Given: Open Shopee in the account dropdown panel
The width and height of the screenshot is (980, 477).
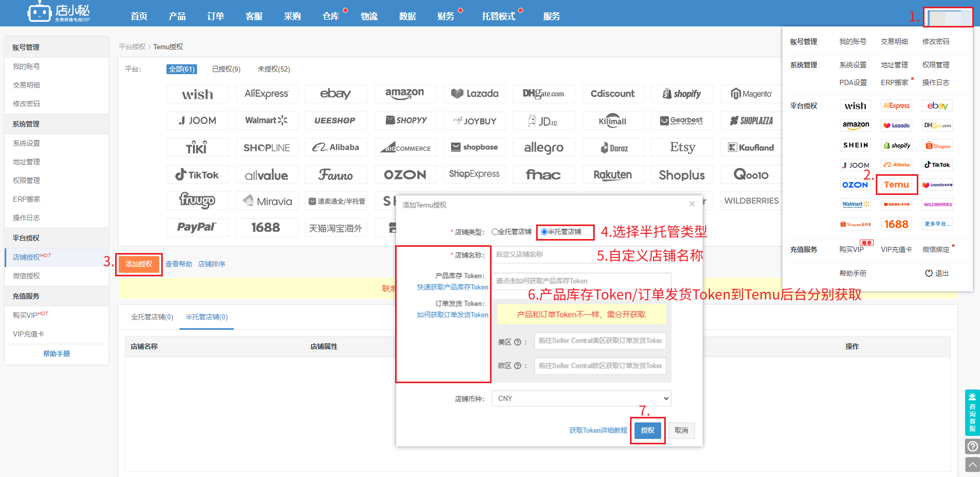Looking at the screenshot, I should click(938, 145).
